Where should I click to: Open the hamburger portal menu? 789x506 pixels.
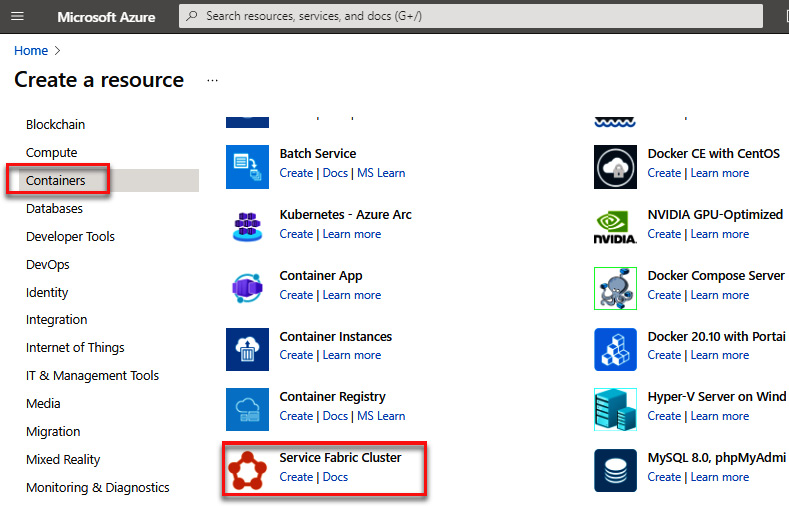point(18,16)
